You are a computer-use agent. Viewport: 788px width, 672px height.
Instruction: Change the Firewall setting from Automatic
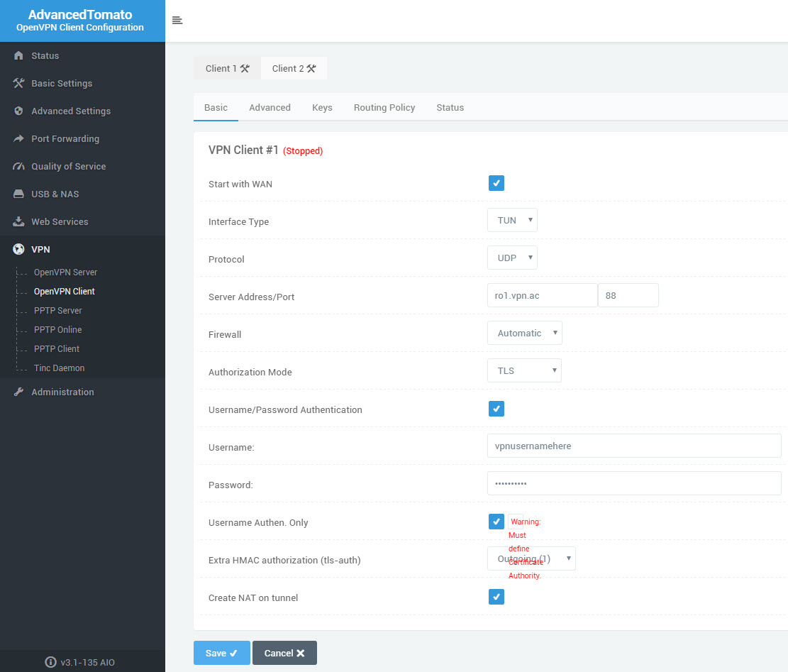(525, 332)
